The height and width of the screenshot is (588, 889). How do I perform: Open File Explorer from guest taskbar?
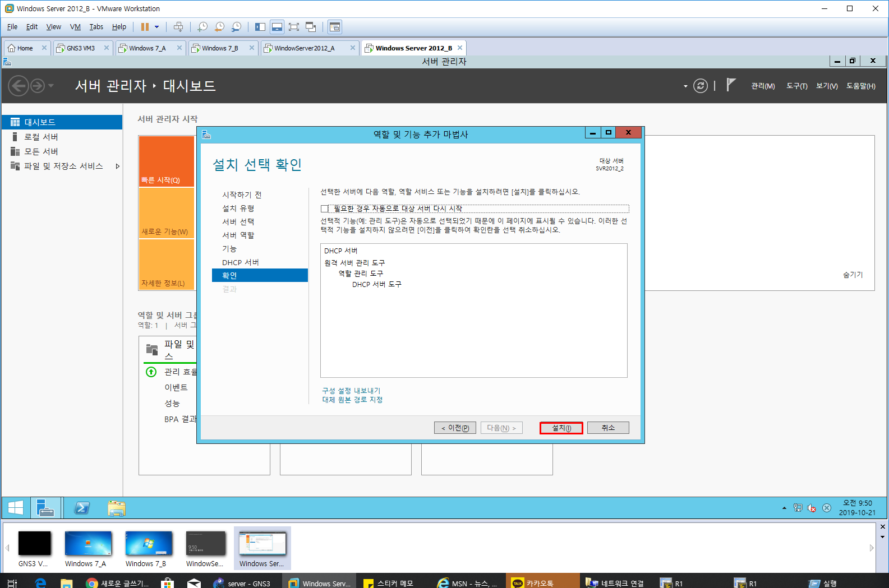pyautogui.click(x=116, y=508)
